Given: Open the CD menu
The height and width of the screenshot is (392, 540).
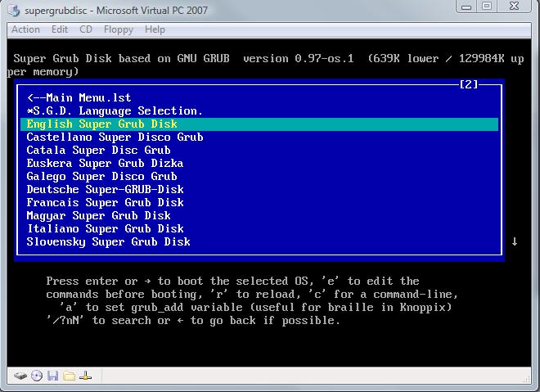Looking at the screenshot, I should point(86,29).
